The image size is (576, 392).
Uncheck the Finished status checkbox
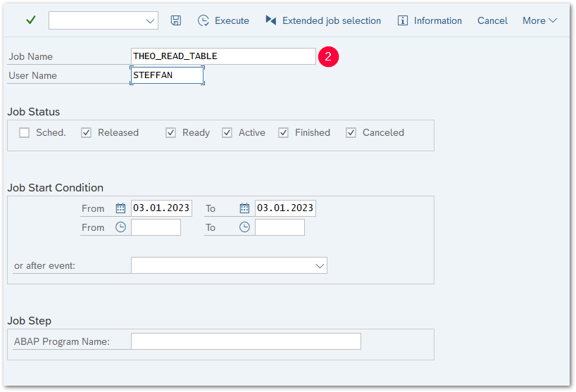pos(284,132)
